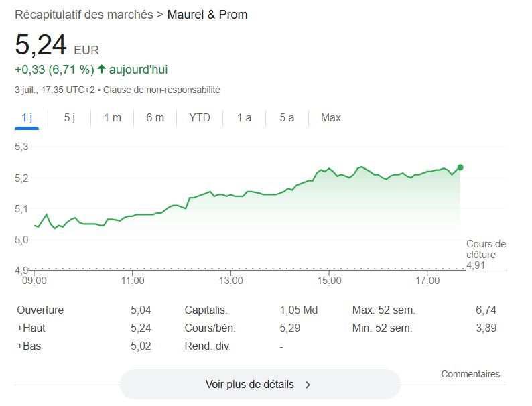Click the Capitalis. statistic label
Viewport: 532px width, 406px height.
click(x=206, y=310)
